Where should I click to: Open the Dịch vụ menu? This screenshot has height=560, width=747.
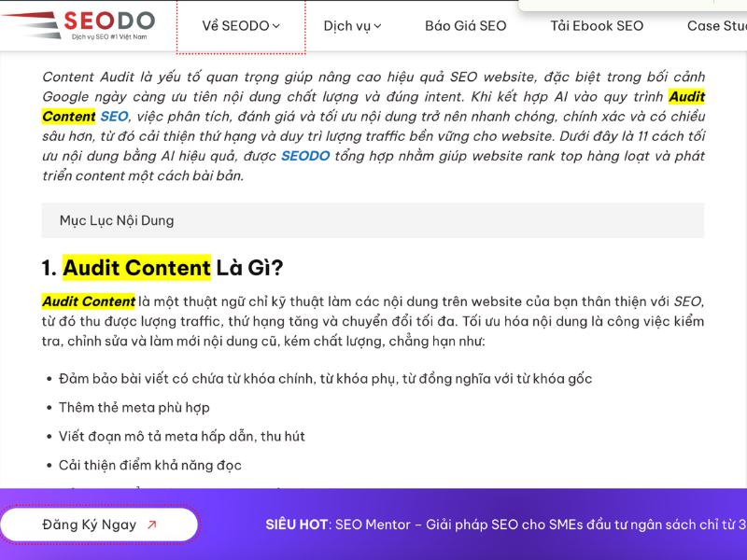tap(352, 26)
